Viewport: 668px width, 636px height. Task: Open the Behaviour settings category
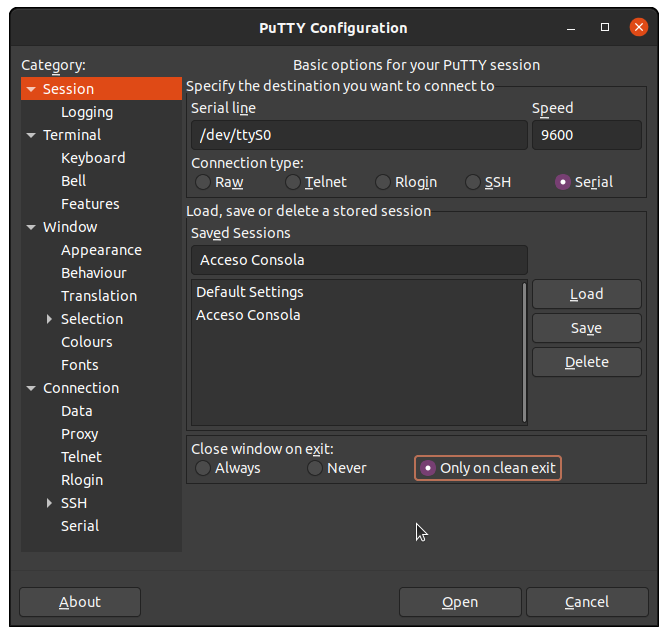[x=94, y=273]
